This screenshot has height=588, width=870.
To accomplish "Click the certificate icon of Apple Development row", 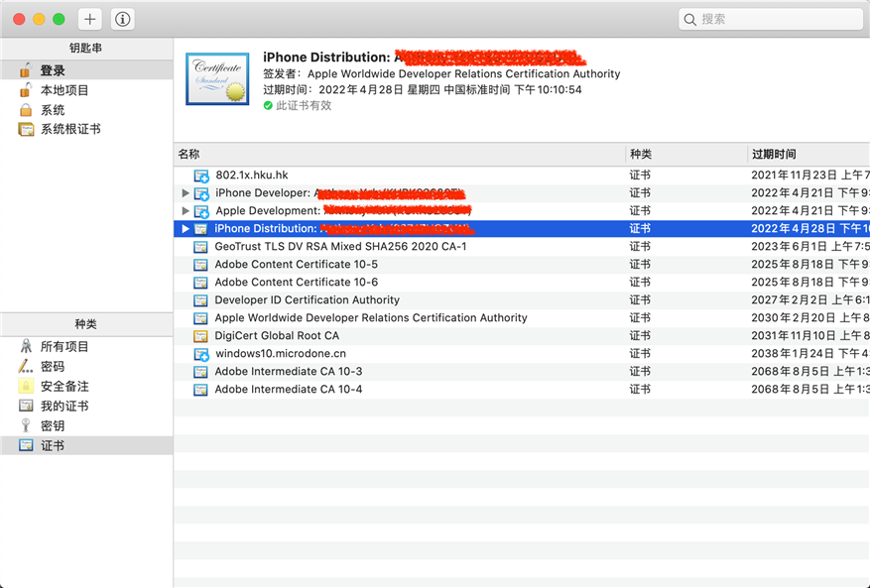I will tap(200, 211).
